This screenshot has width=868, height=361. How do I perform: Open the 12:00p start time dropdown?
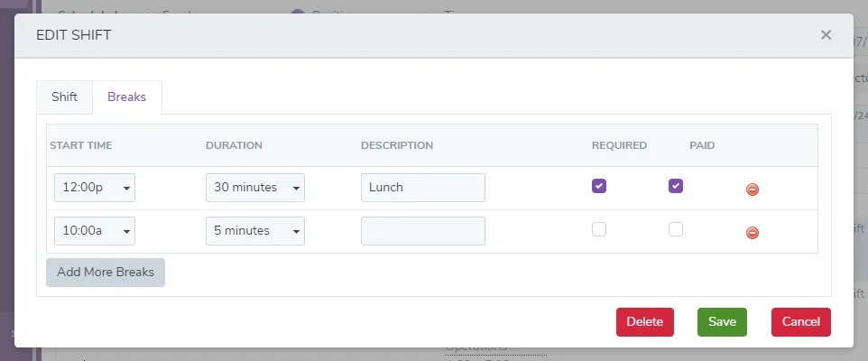[x=95, y=188]
